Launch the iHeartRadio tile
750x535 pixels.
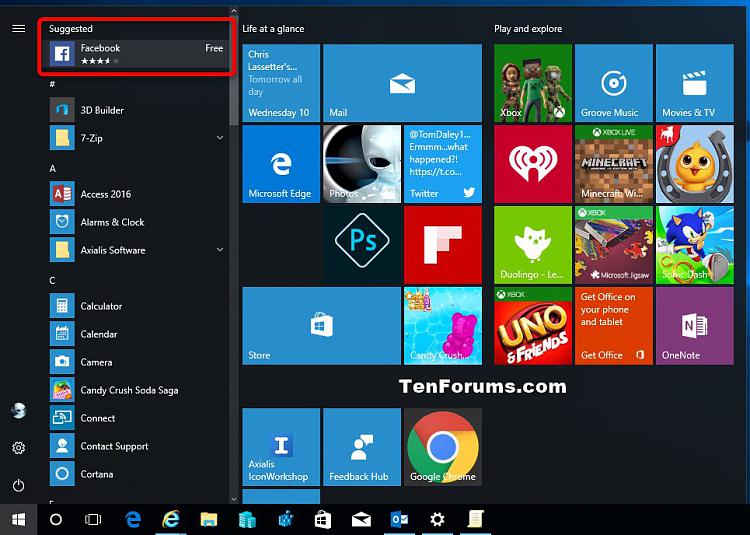point(533,163)
